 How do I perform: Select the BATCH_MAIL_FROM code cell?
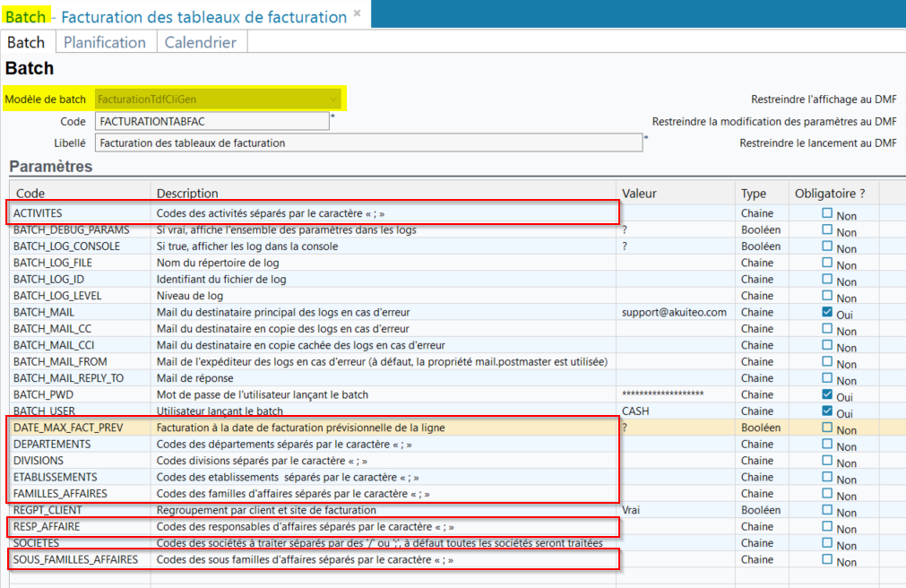80,361
